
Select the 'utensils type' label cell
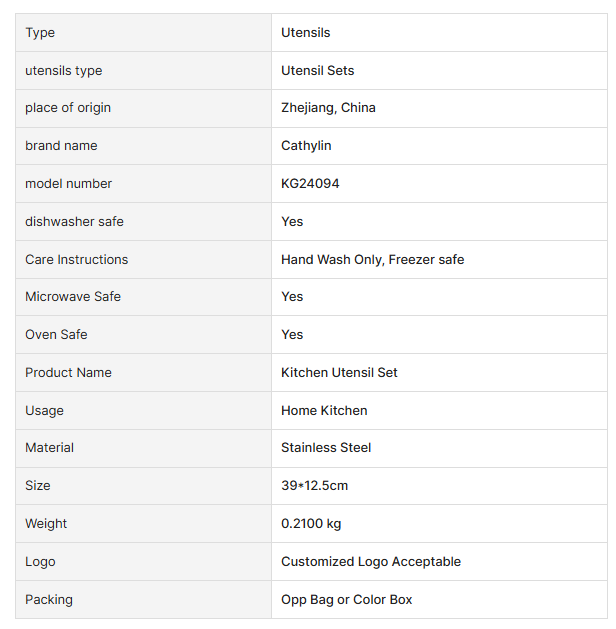tap(63, 71)
